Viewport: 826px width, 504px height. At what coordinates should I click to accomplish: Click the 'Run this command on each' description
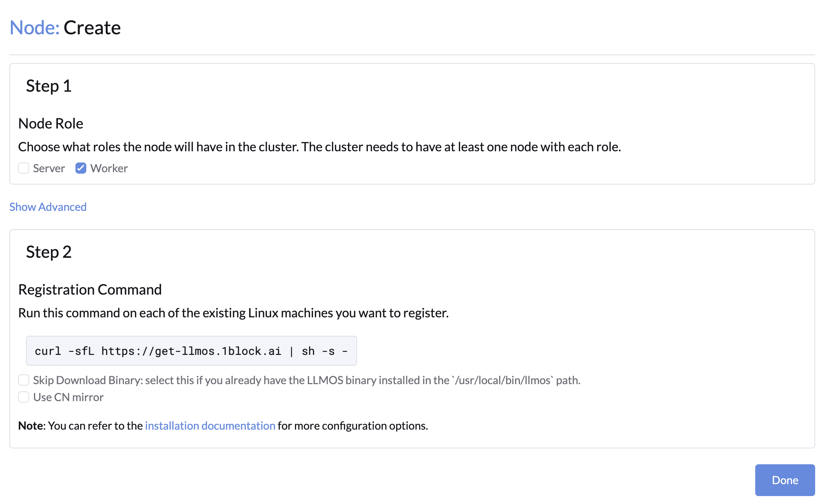point(233,313)
